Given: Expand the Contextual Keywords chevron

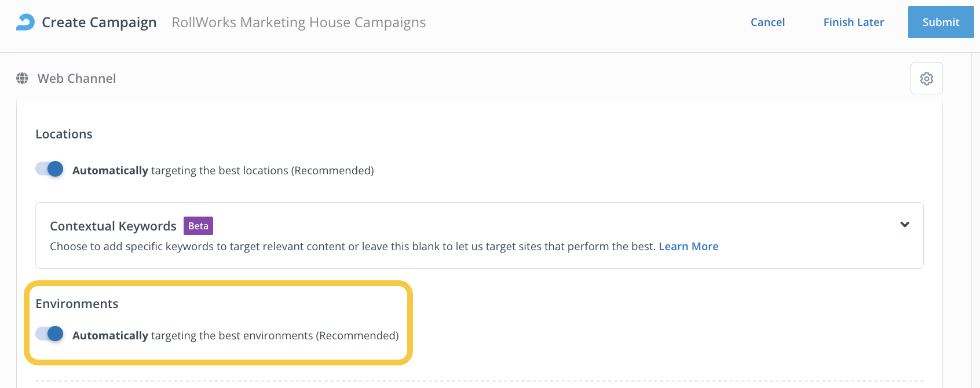Looking at the screenshot, I should [905, 225].
